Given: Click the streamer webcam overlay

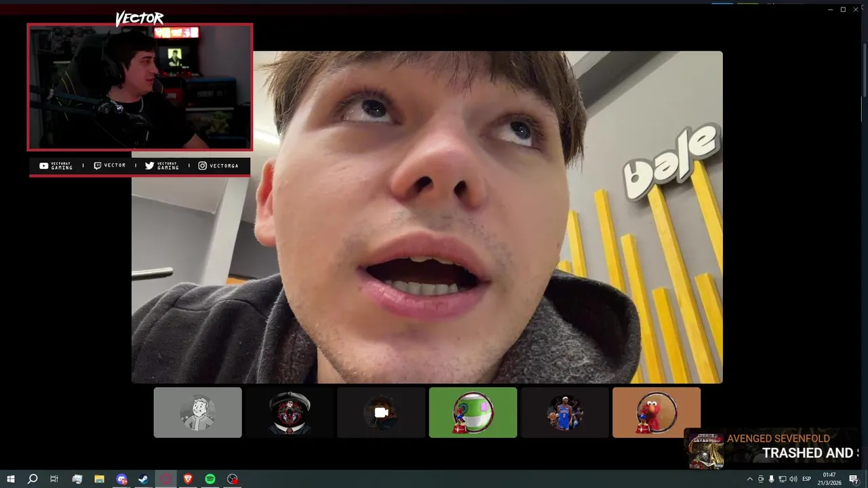Looking at the screenshot, I should 140,87.
